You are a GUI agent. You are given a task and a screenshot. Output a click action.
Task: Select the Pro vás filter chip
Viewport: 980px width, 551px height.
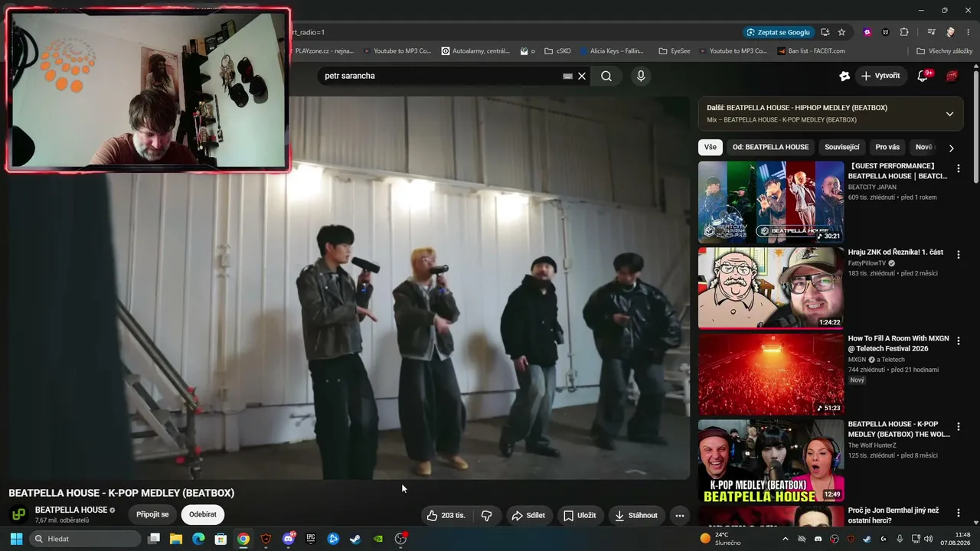click(887, 147)
